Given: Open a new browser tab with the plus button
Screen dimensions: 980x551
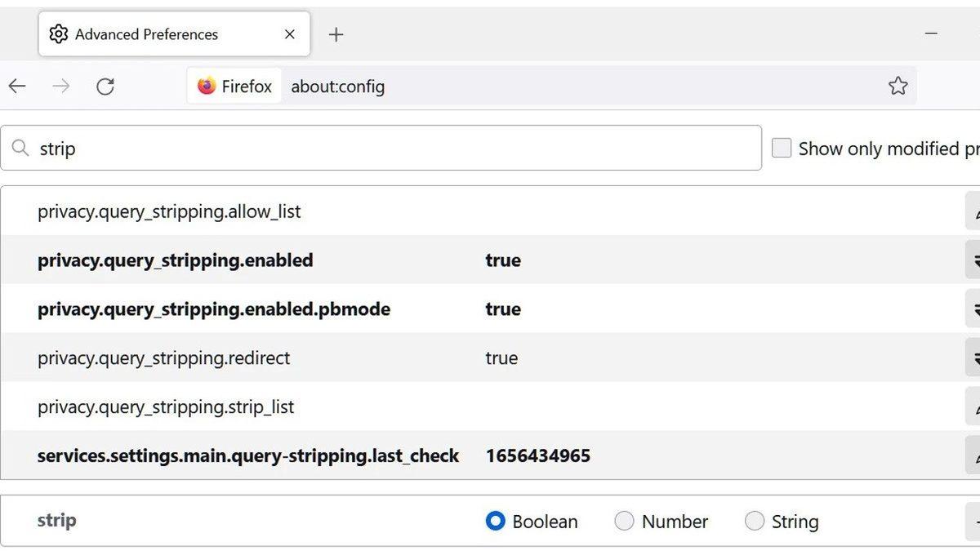Looking at the screenshot, I should click(336, 33).
